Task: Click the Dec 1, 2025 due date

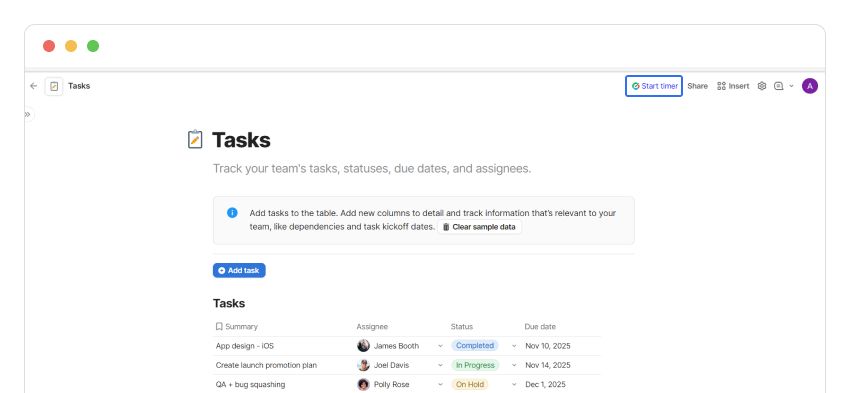Action: [x=545, y=384]
